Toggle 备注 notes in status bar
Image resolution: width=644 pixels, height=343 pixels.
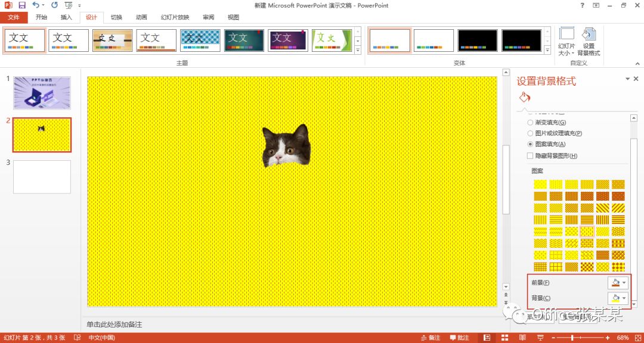[431, 338]
